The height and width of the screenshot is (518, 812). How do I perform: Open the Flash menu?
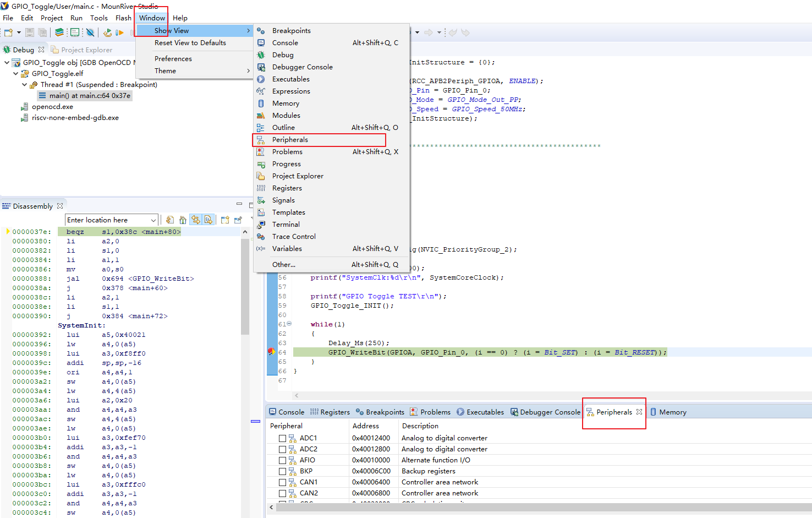click(x=123, y=18)
